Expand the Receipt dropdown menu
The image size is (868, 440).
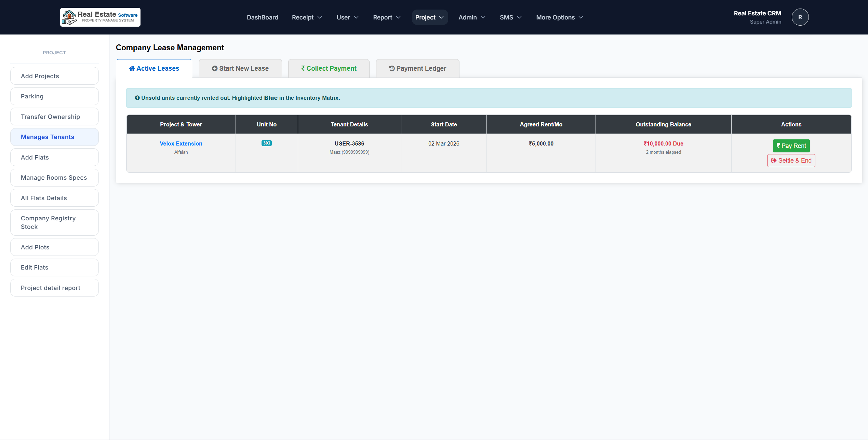307,17
